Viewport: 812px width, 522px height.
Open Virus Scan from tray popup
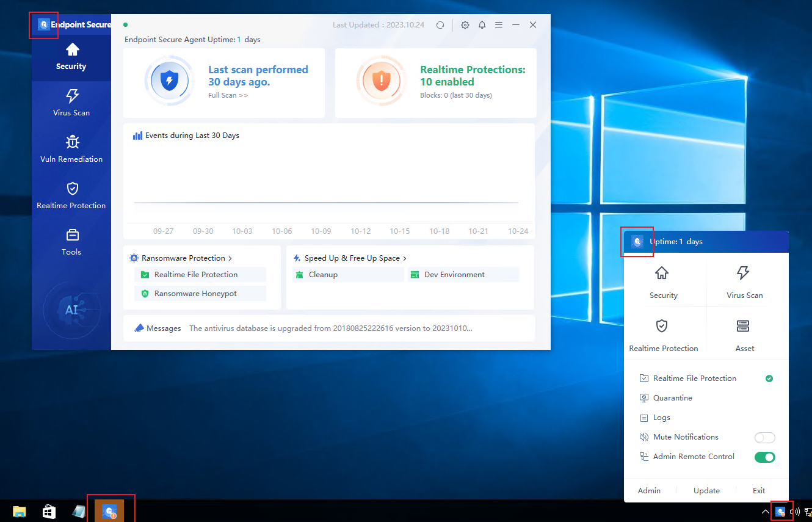pyautogui.click(x=744, y=281)
